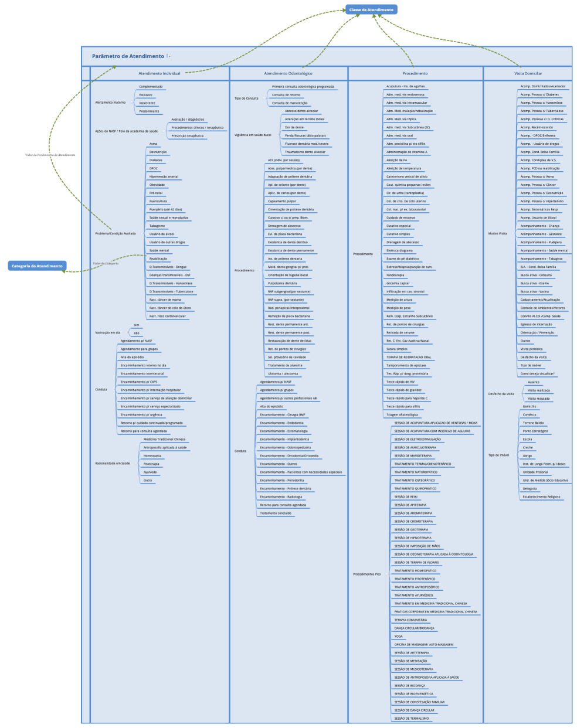Image resolution: width=577 pixels, height=728 pixels.
Task: Select the Consulta de retorno topic
Action: pos(286,94)
